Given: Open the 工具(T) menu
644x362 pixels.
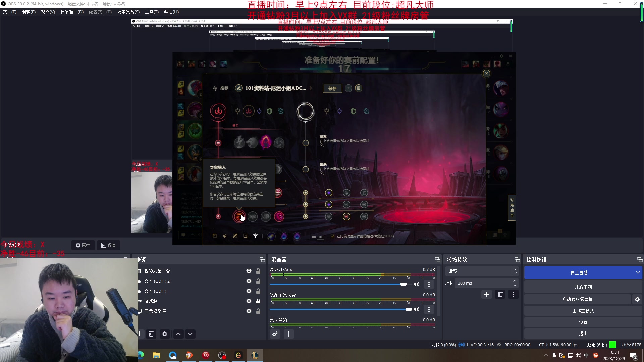Looking at the screenshot, I should 152,12.
